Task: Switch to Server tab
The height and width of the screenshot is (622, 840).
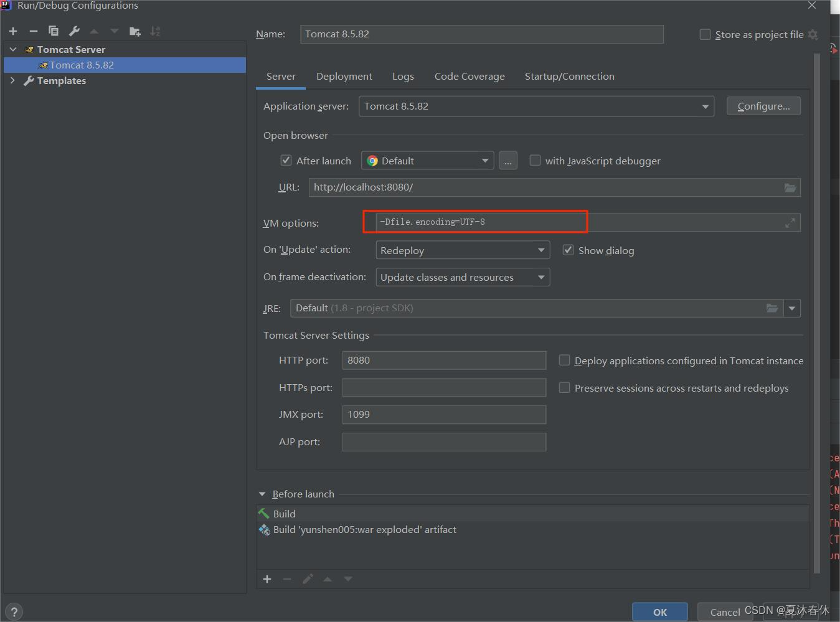Action: point(281,77)
